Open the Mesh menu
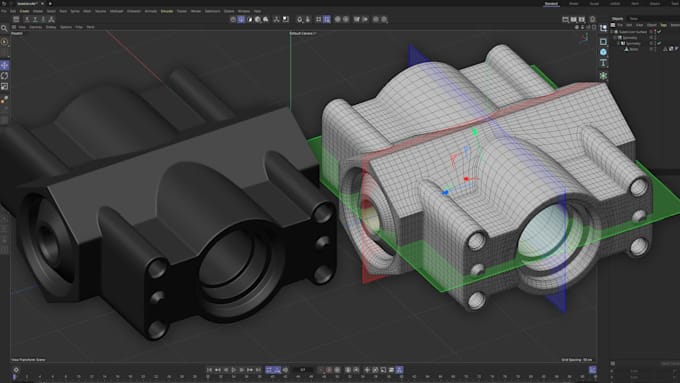Image resolution: width=680 pixels, height=383 pixels. click(87, 11)
